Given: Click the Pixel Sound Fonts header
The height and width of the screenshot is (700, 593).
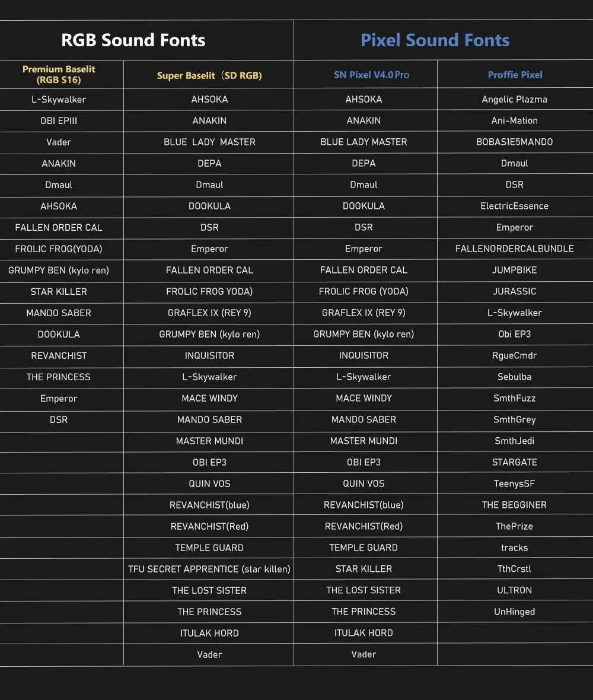Looking at the screenshot, I should pyautogui.click(x=435, y=40).
